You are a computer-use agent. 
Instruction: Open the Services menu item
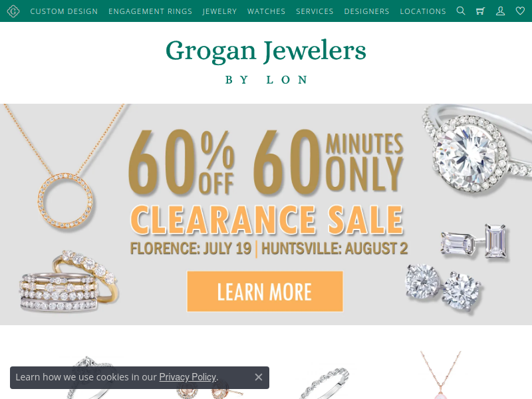click(315, 11)
